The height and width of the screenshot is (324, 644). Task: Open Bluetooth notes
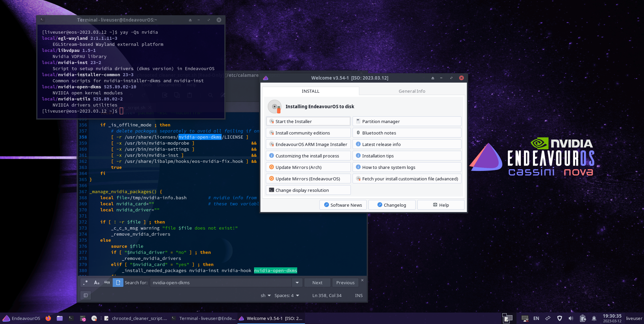pyautogui.click(x=407, y=133)
